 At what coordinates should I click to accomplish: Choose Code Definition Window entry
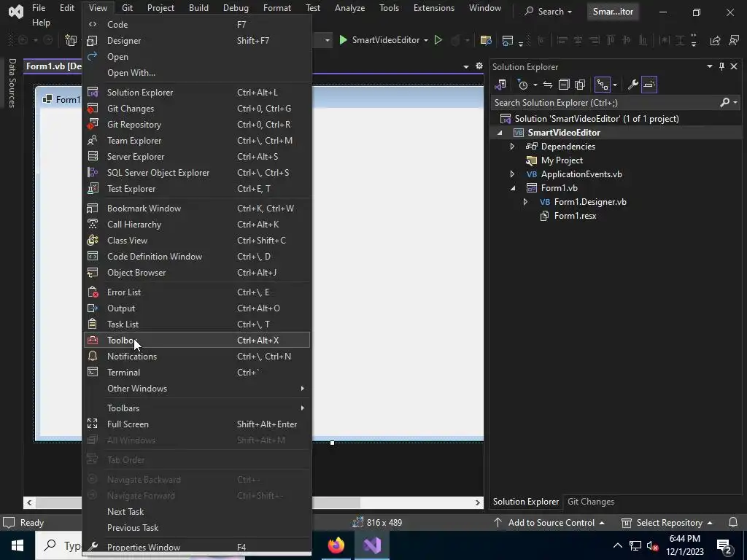point(197,256)
